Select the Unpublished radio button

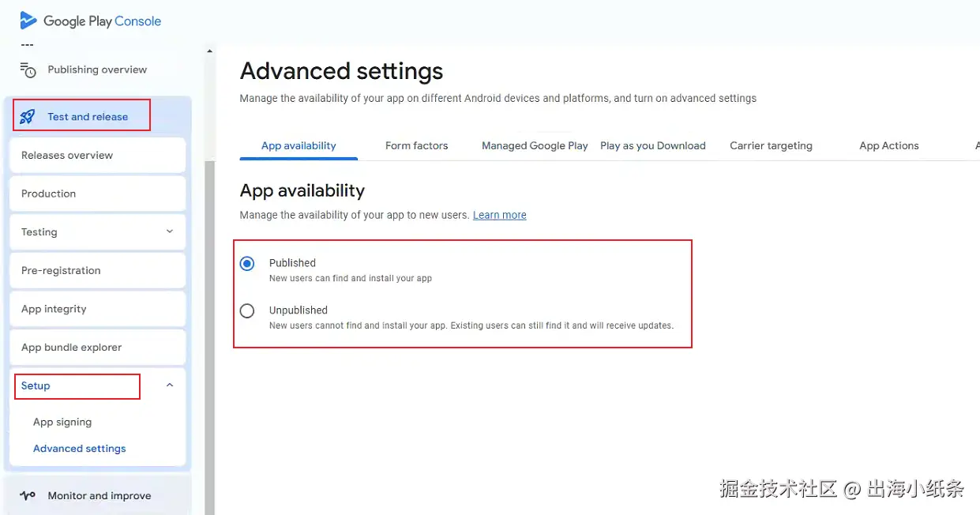(247, 310)
